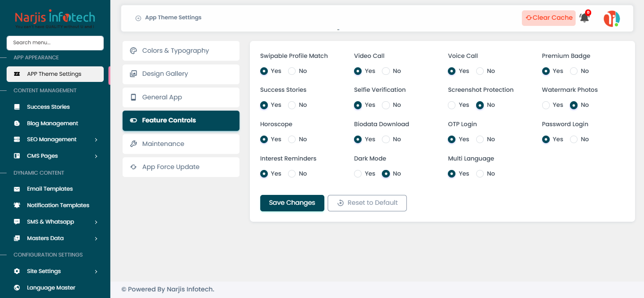644x298 pixels.
Task: Click the Colors & Typography palette icon
Action: [x=133, y=51]
